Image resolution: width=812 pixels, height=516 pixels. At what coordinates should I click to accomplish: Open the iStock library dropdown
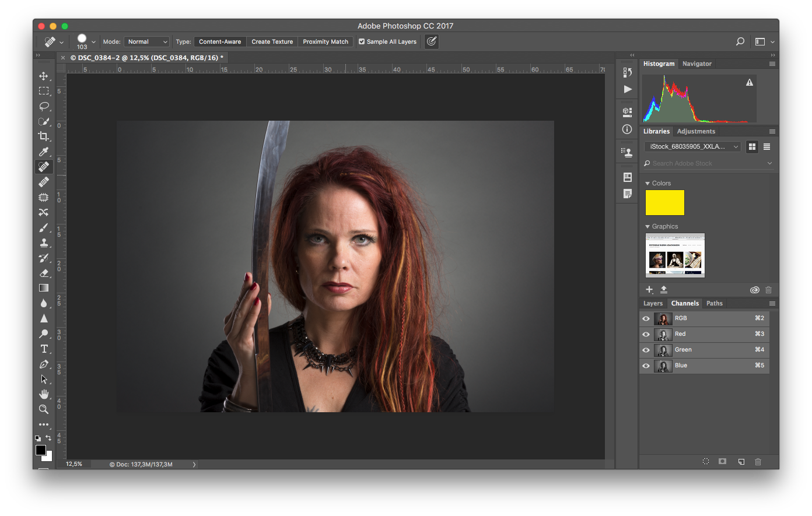click(692, 147)
